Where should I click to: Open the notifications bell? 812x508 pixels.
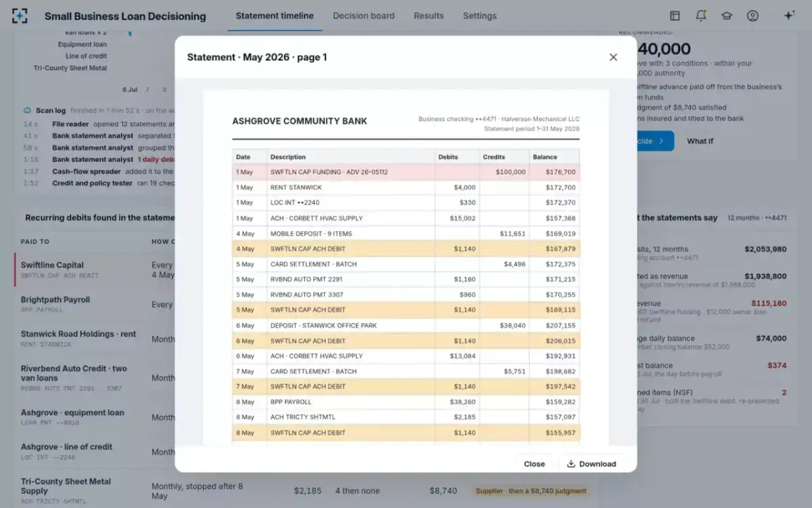[x=701, y=16]
